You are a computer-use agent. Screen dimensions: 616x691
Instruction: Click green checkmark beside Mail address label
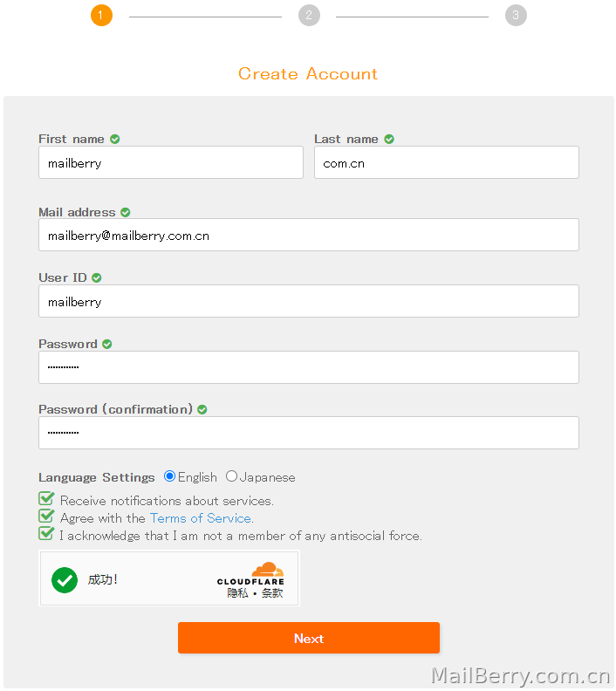click(126, 212)
